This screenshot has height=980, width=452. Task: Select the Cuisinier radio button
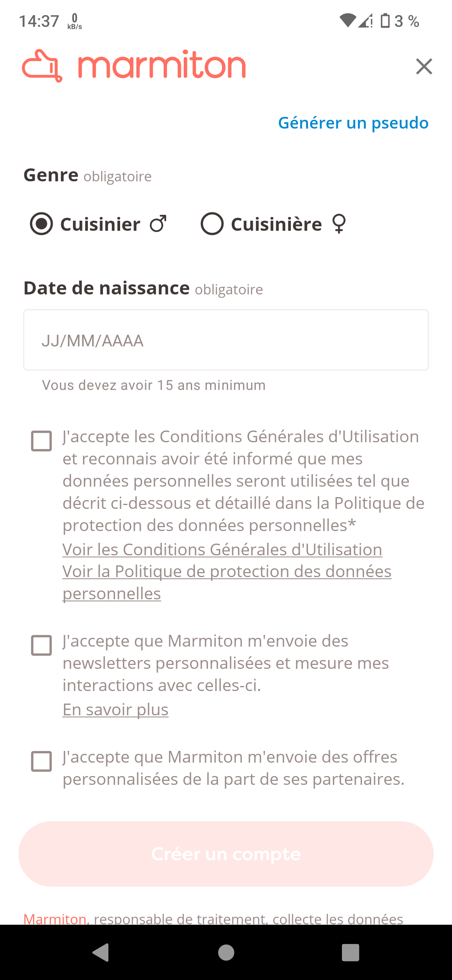click(x=41, y=224)
